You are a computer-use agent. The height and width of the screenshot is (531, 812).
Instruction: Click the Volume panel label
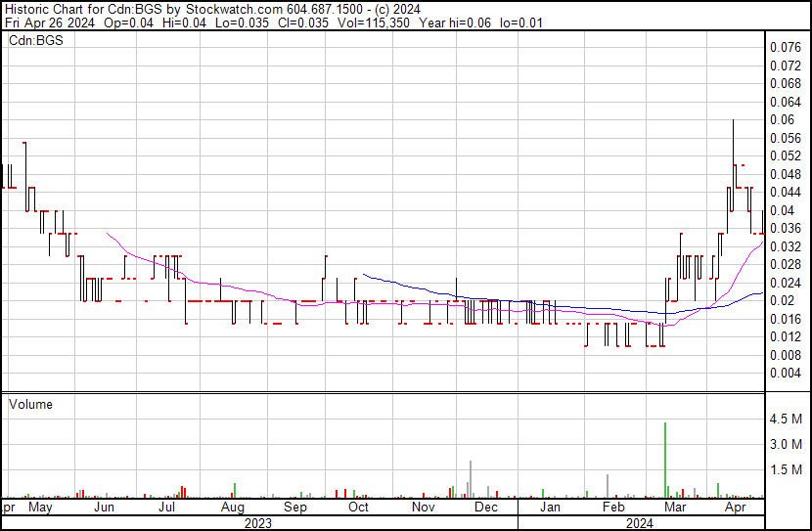(x=30, y=404)
